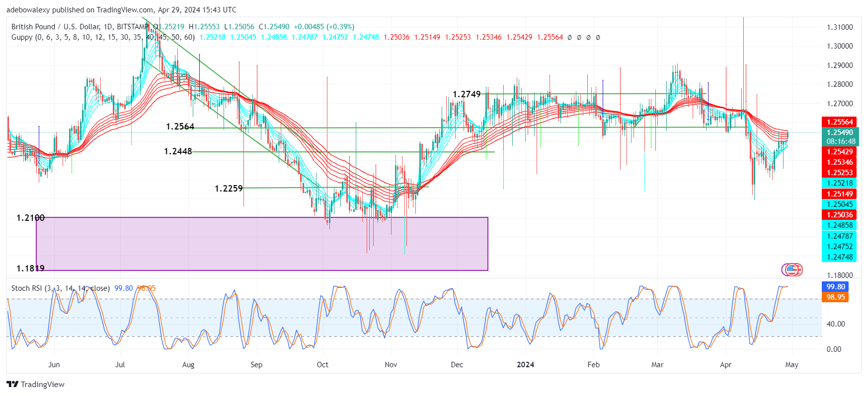Click the Apr label on time axis
The image size is (868, 395).
[725, 365]
